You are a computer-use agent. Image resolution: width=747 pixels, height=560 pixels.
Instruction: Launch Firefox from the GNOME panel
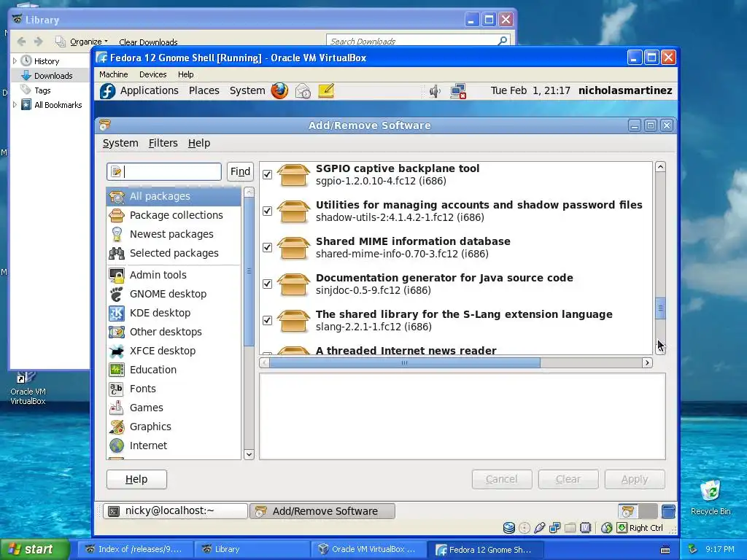tap(279, 90)
